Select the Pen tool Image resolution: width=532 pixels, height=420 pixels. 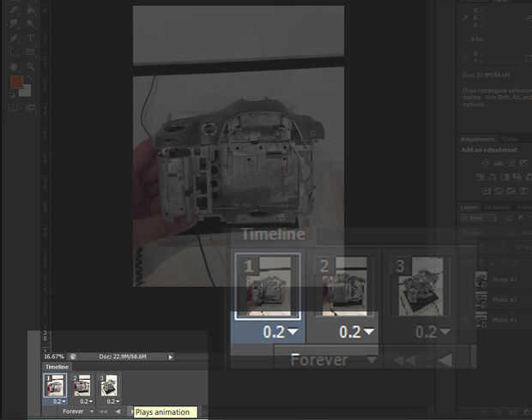click(14, 38)
